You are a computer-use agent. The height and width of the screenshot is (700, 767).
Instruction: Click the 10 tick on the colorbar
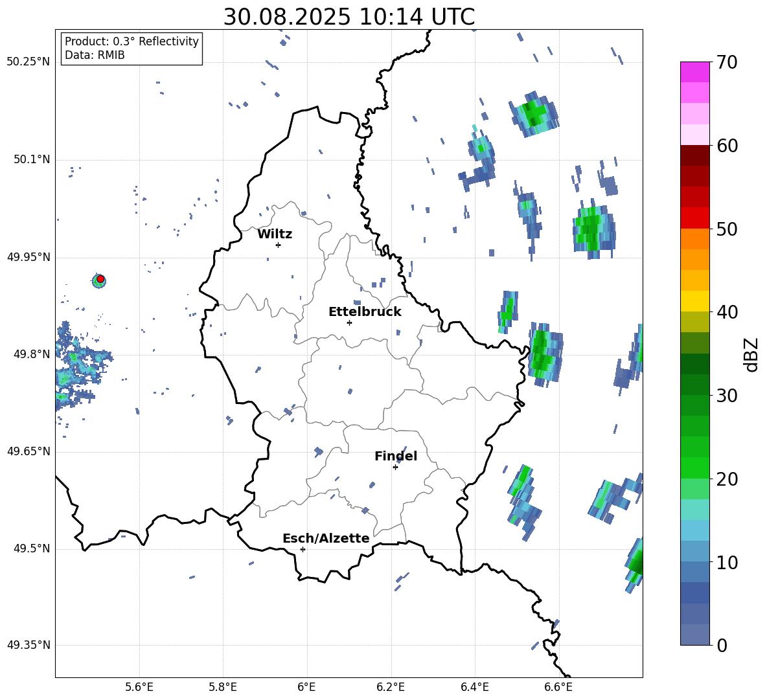pos(726,562)
